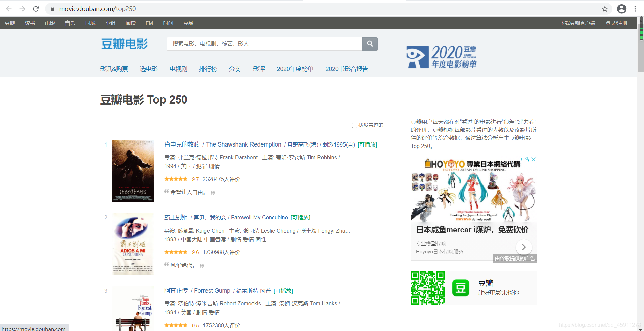This screenshot has width=644, height=331.
Task: Open the 选电影 tab
Action: click(149, 69)
